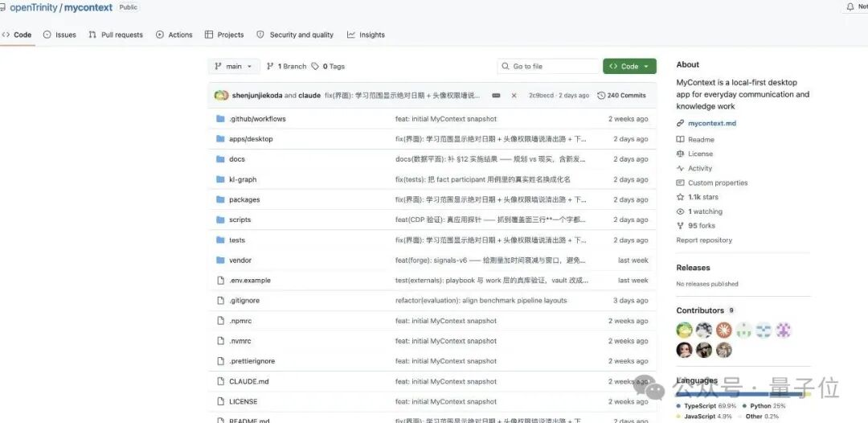Click Report repository link

tap(704, 240)
